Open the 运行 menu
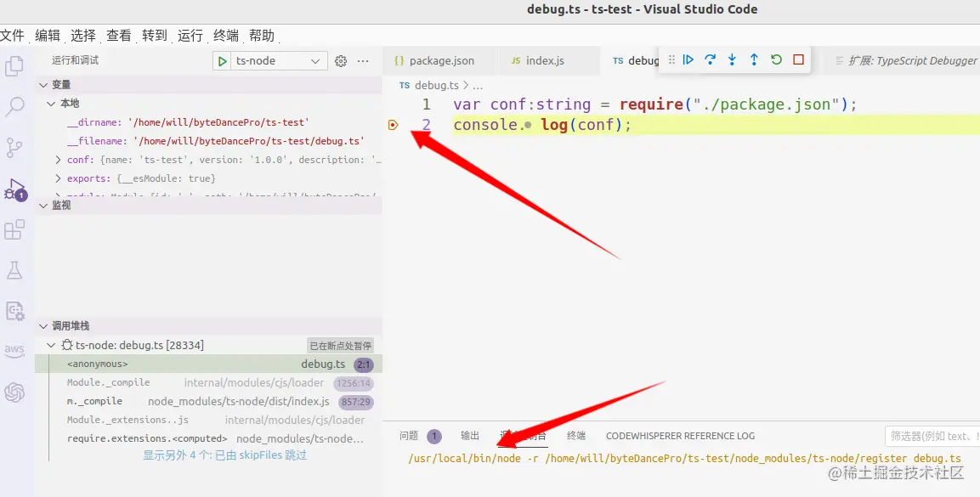This screenshot has height=497, width=980. pyautogui.click(x=190, y=36)
